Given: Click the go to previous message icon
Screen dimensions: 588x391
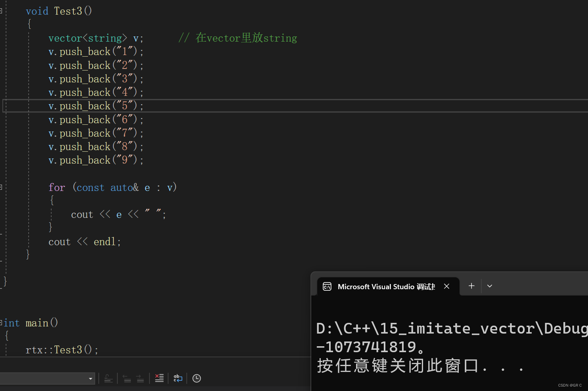Looking at the screenshot, I should [127, 378].
